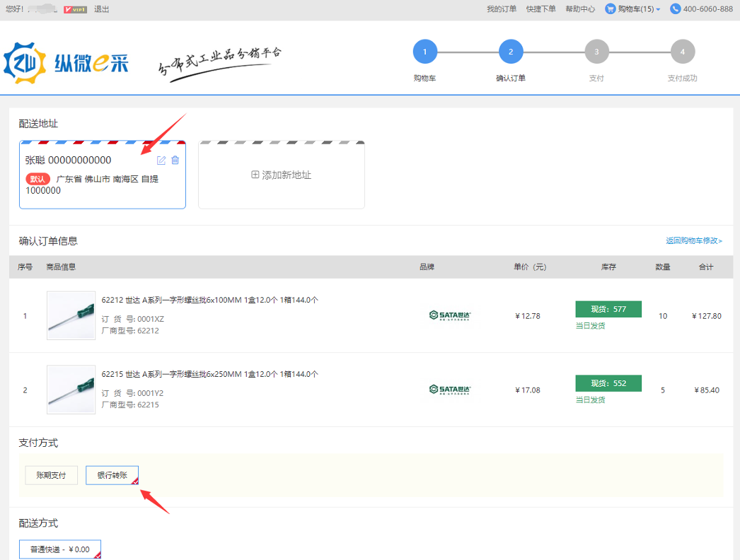
Task: Click the SATA brand logo in row 2
Action: click(x=450, y=390)
